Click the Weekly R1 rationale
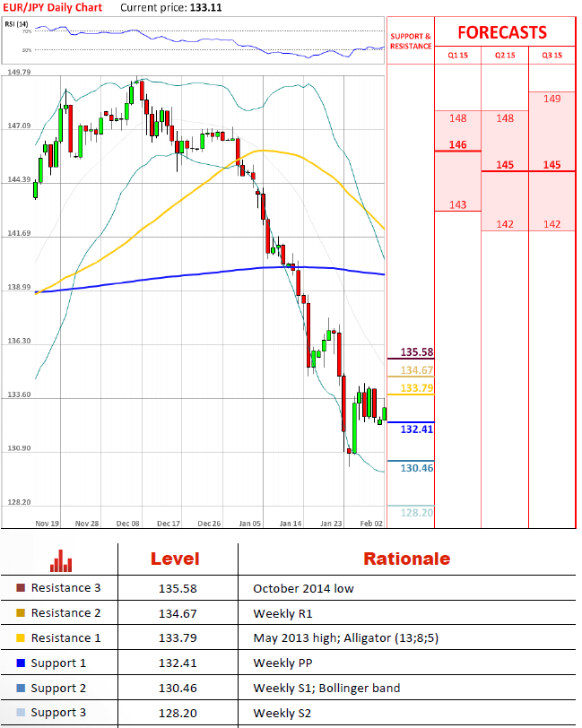The height and width of the screenshot is (728, 582). 282,614
